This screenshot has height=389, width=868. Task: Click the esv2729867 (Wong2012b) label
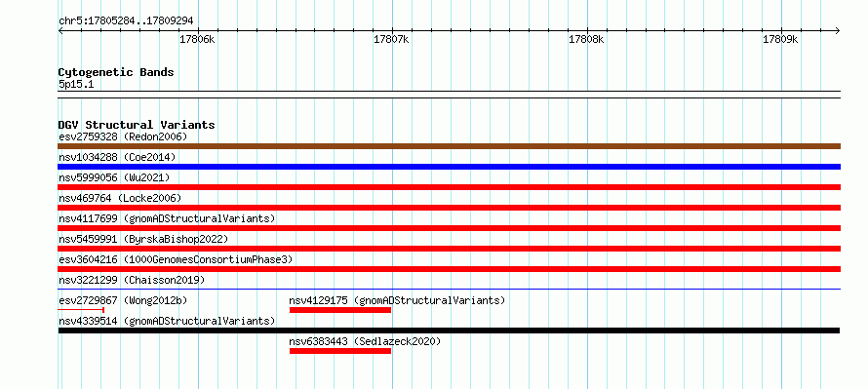(x=123, y=300)
